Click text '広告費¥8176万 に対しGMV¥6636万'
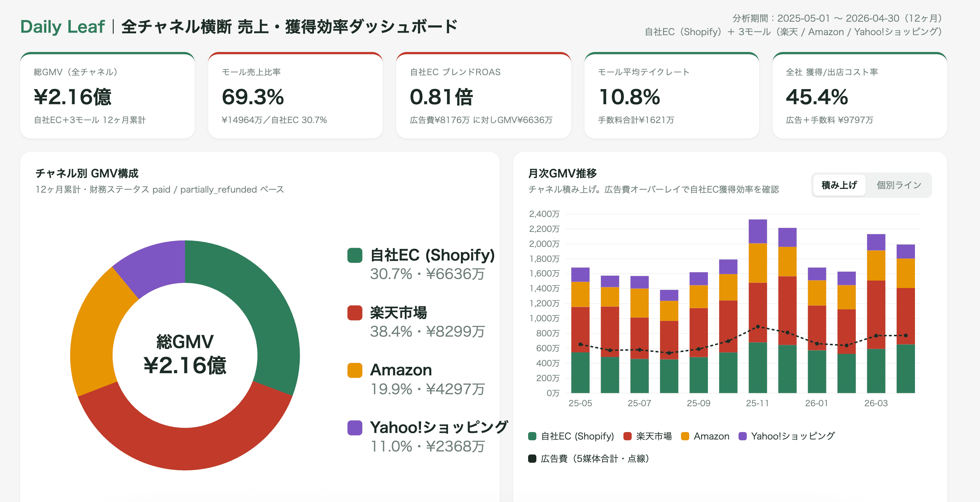 click(x=481, y=120)
